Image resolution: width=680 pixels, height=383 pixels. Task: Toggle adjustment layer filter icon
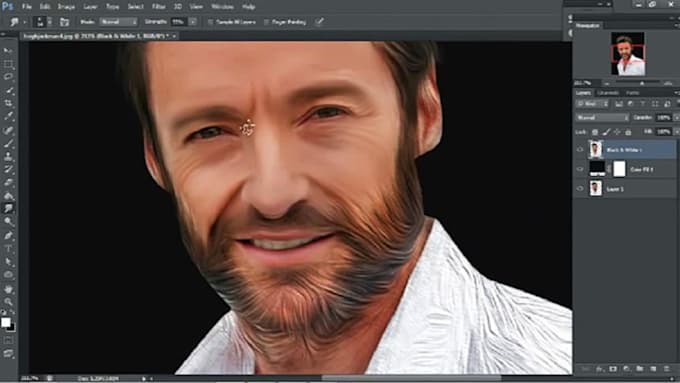[x=631, y=104]
